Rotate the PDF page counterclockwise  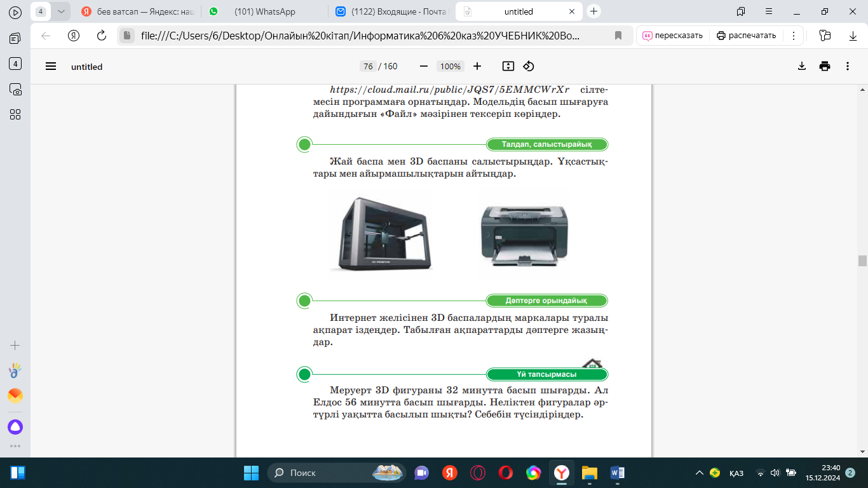click(x=529, y=66)
